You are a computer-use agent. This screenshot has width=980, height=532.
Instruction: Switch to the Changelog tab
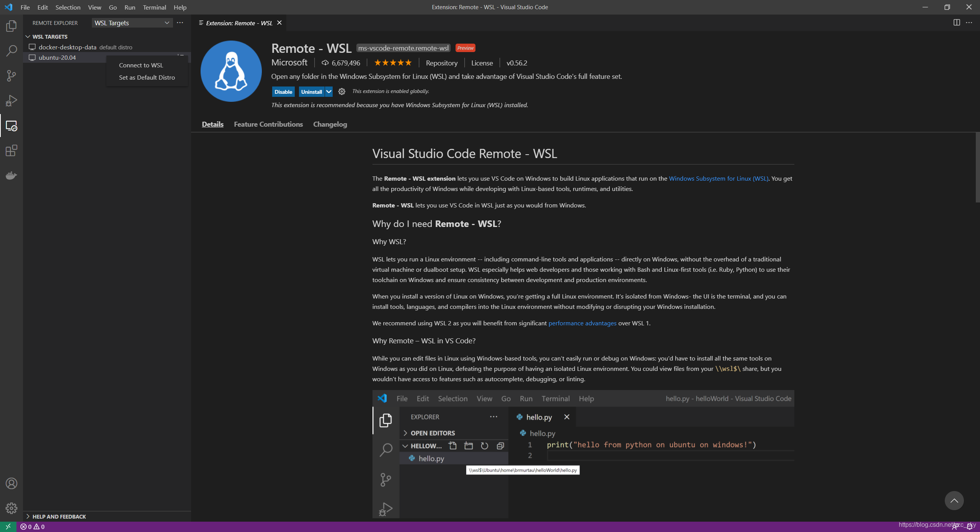[x=330, y=124]
